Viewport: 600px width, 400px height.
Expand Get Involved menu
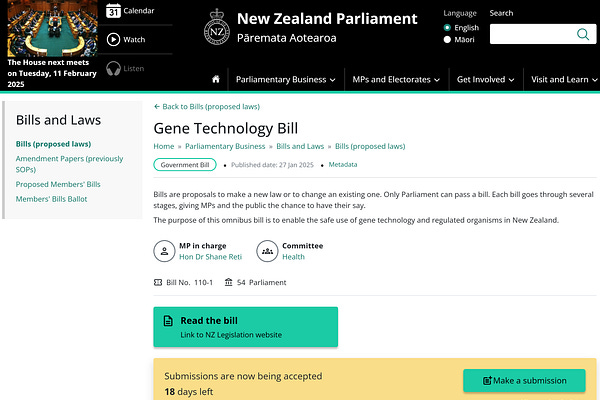[x=485, y=80]
